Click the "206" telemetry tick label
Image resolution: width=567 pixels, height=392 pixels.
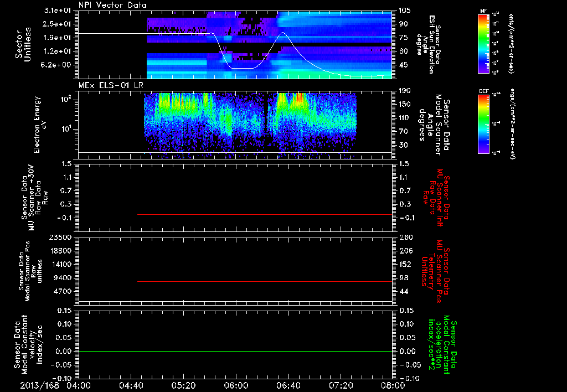pyautogui.click(x=405, y=251)
